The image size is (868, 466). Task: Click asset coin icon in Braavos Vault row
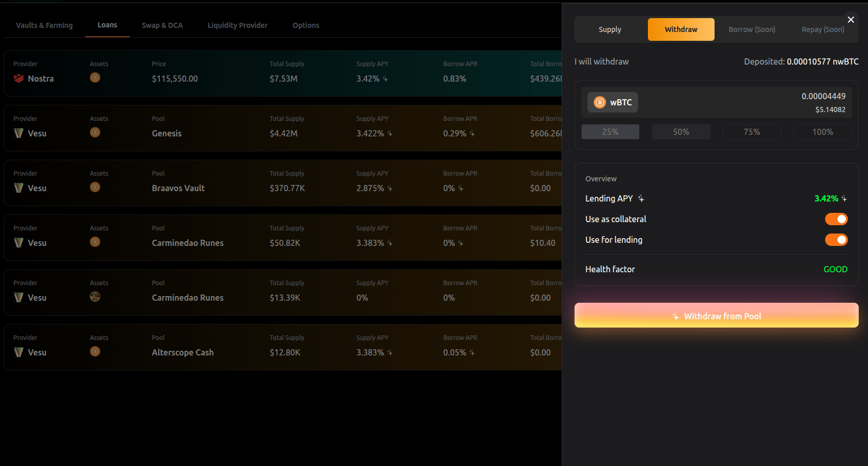point(95,187)
